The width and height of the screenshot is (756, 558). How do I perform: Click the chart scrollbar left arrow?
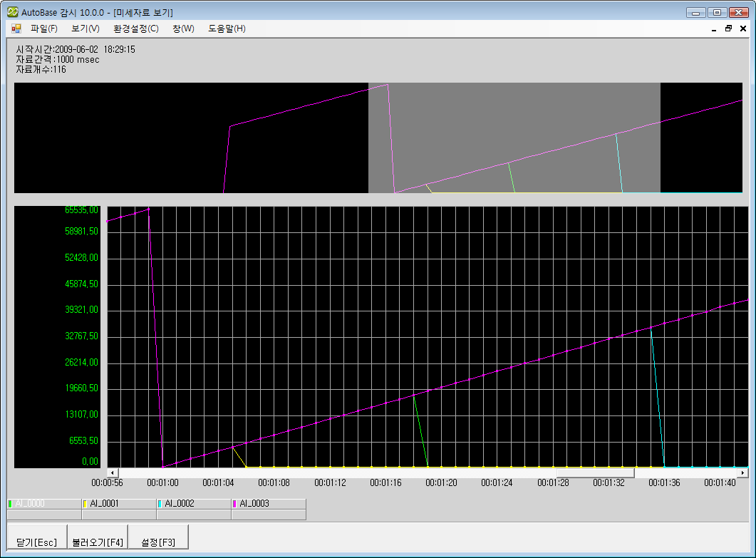pyautogui.click(x=112, y=472)
